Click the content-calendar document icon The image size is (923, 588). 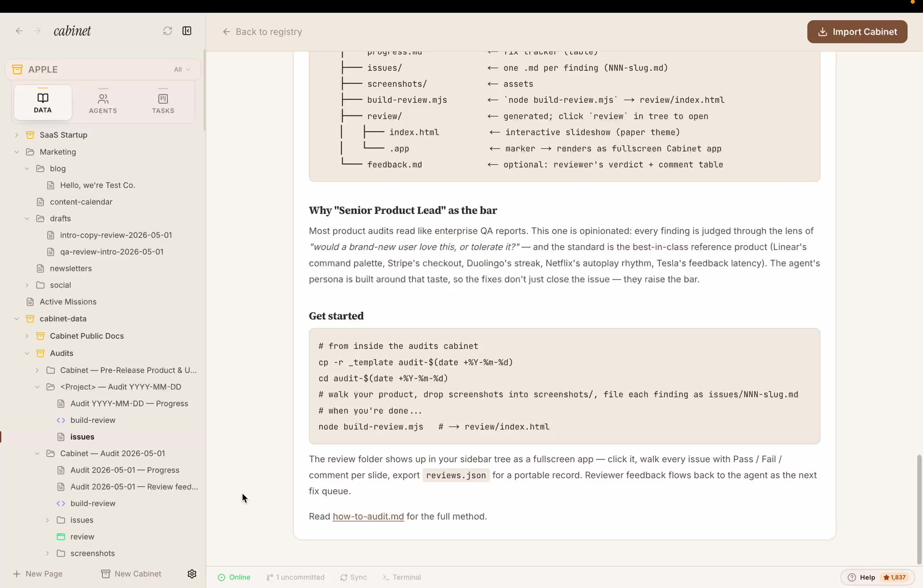pyautogui.click(x=40, y=202)
